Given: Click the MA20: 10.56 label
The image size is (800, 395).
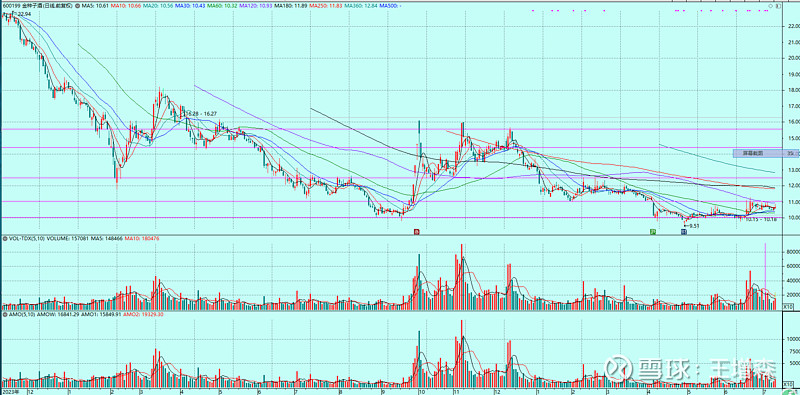Looking at the screenshot, I should (x=158, y=6).
